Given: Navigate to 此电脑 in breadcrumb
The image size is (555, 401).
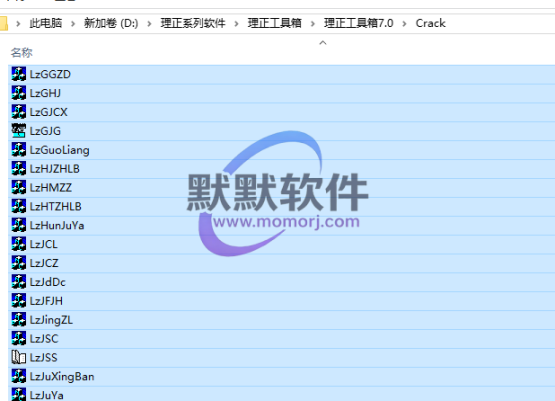Looking at the screenshot, I should pos(46,23).
